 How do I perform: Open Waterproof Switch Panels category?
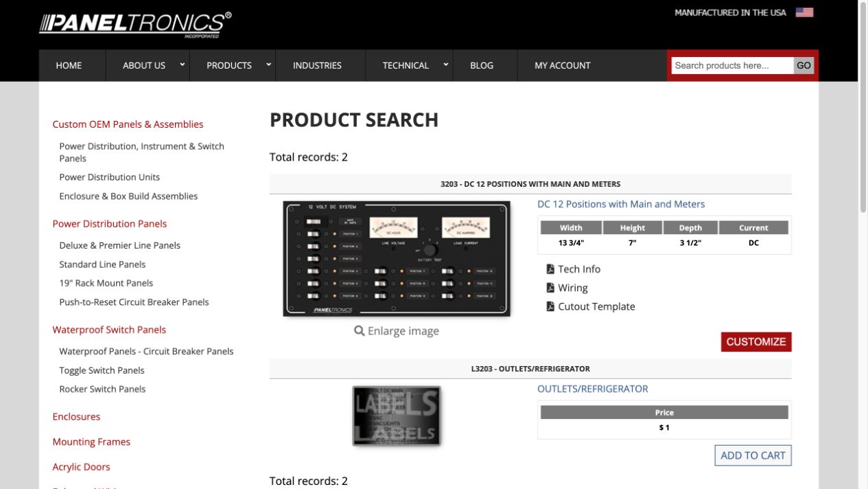109,330
